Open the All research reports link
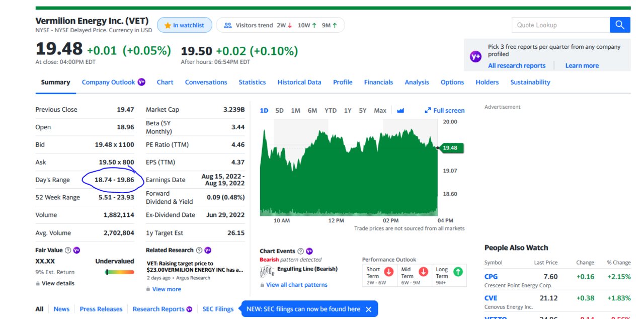Viewport: 644px width, 319px height. click(x=517, y=65)
